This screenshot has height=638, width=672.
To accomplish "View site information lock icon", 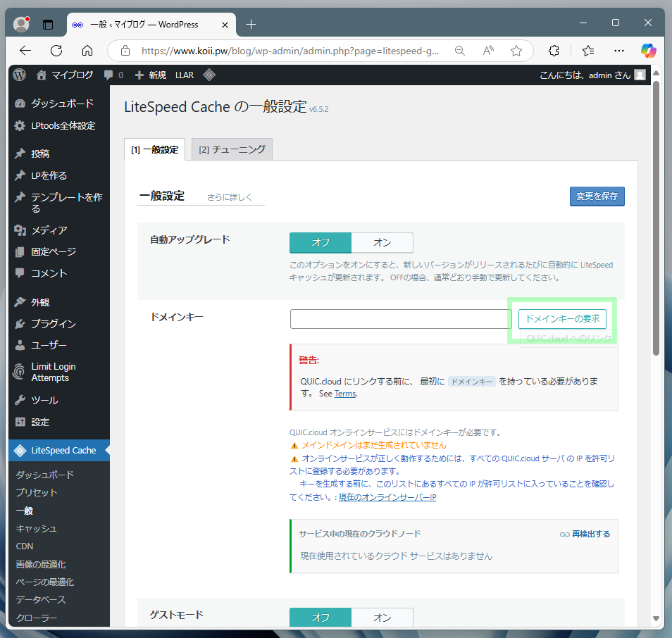I will pyautogui.click(x=125, y=51).
